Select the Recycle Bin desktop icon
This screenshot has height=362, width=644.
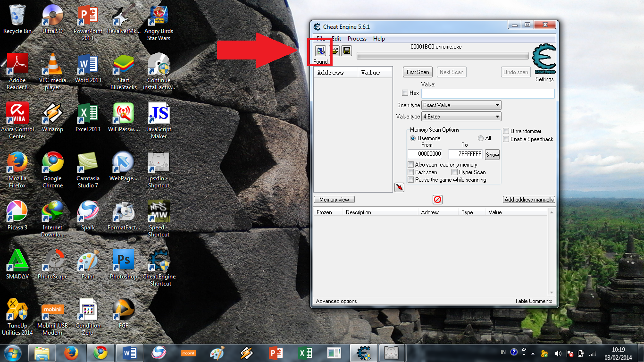pos(17,19)
